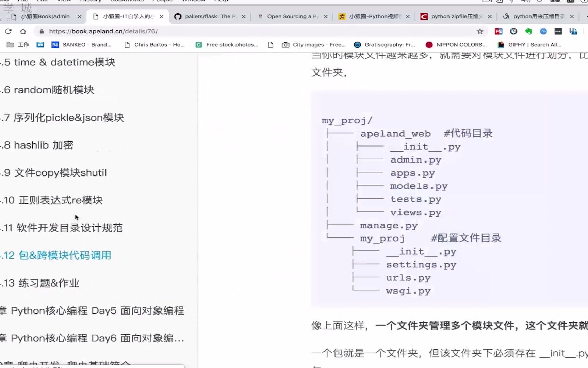
Task: Switch to the python zipfile压缩 tab
Action: (x=457, y=16)
